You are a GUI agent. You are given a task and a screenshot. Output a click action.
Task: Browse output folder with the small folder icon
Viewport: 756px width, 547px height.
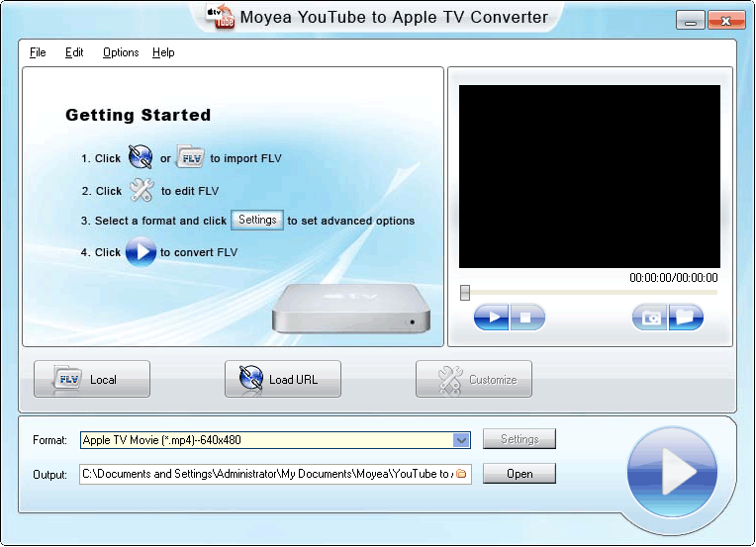[461, 474]
